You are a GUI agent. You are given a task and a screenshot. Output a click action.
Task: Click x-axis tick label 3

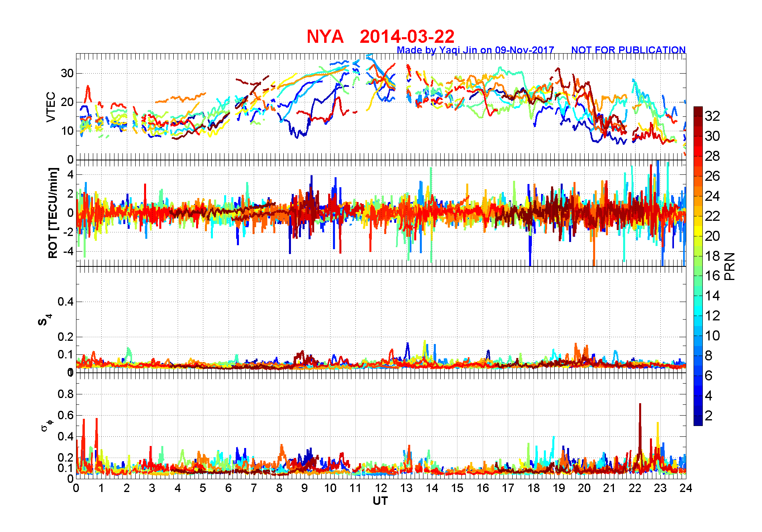click(x=152, y=488)
